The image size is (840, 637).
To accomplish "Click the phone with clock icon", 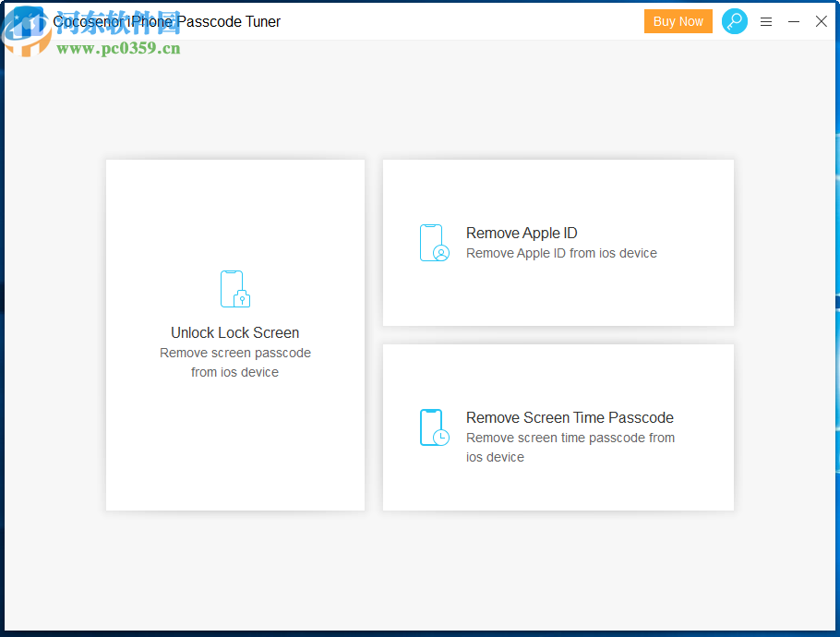I will pyautogui.click(x=434, y=427).
